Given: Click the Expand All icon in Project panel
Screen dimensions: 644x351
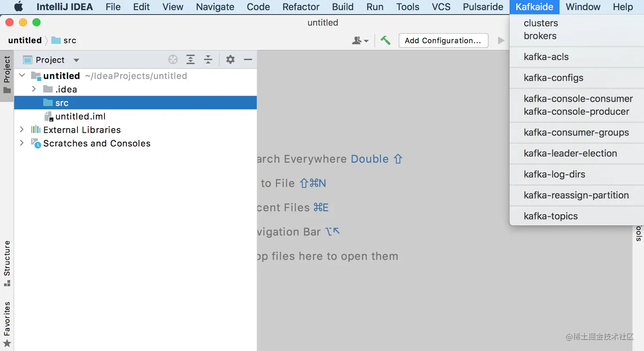Looking at the screenshot, I should pos(190,60).
